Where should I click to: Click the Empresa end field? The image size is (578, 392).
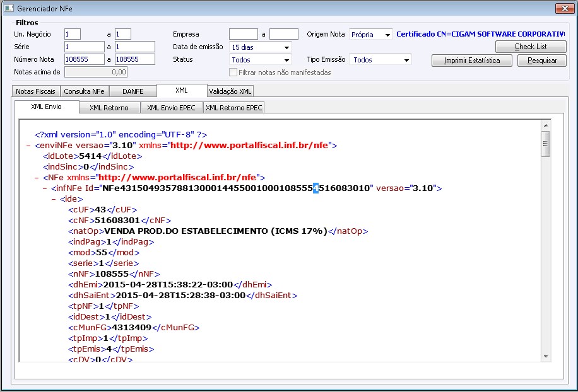284,34
